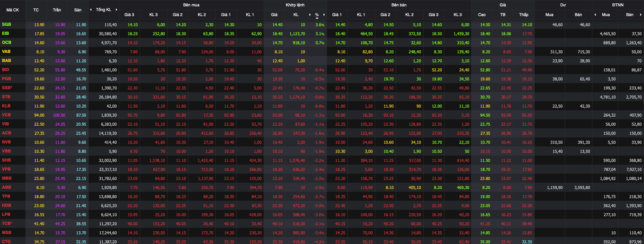Screen dimensions: 644x244
Task: Click the Bên bán group header
Action: tap(399, 5)
